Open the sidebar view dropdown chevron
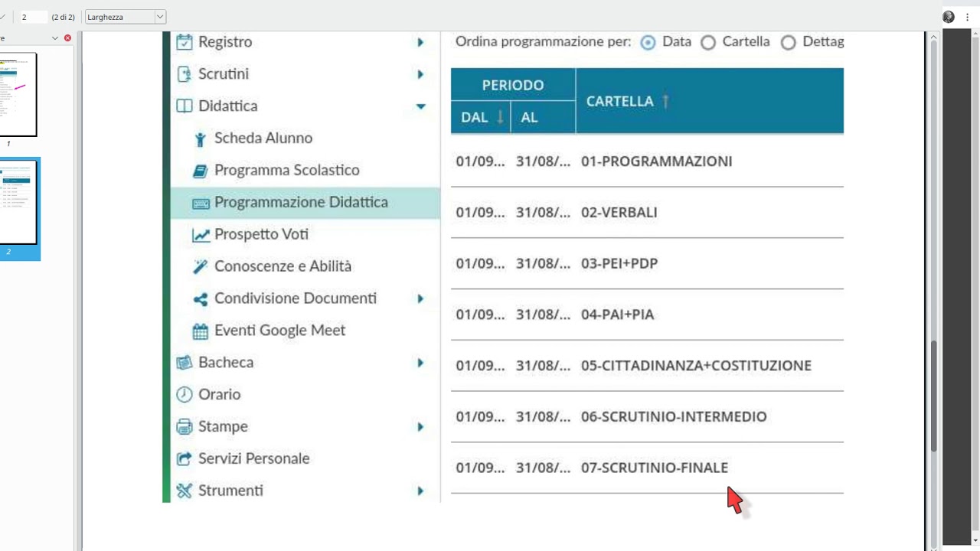The height and width of the screenshot is (551, 980). (x=54, y=37)
